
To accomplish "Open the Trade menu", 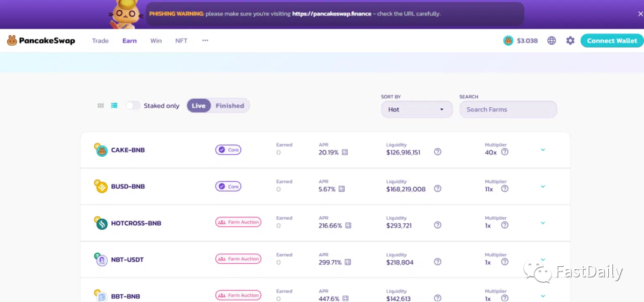I will point(100,41).
